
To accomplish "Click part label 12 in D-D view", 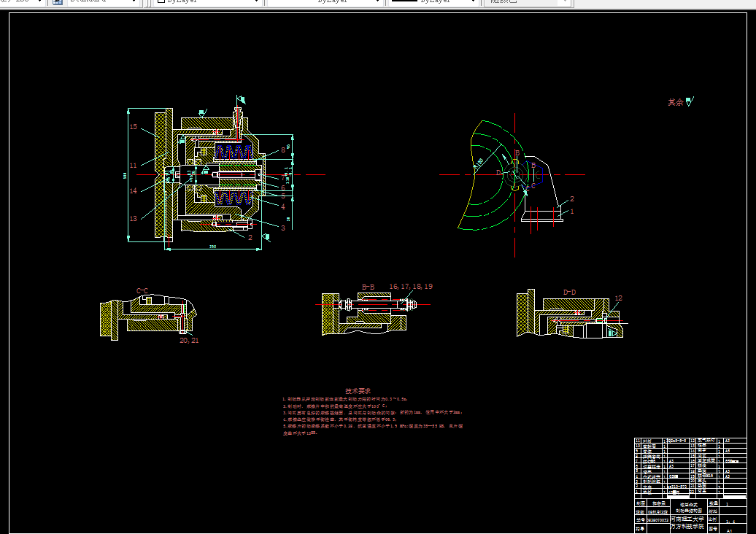I will [x=619, y=298].
